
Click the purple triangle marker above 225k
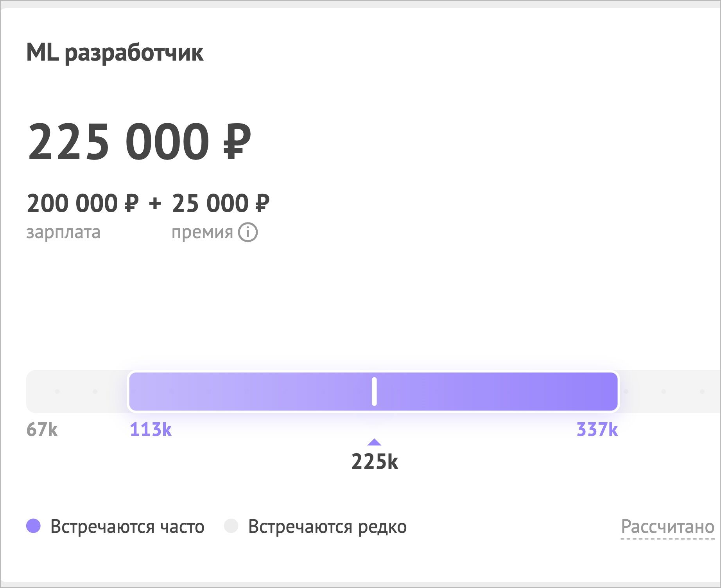click(374, 442)
